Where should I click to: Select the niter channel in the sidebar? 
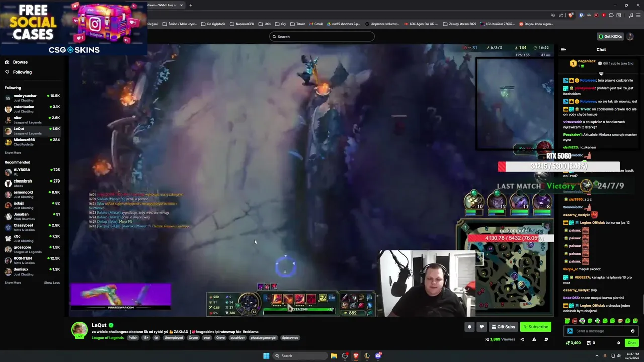point(32,120)
